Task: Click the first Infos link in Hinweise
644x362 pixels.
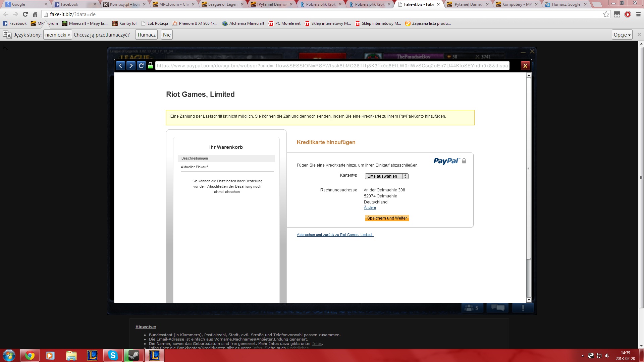Action: [317, 344]
